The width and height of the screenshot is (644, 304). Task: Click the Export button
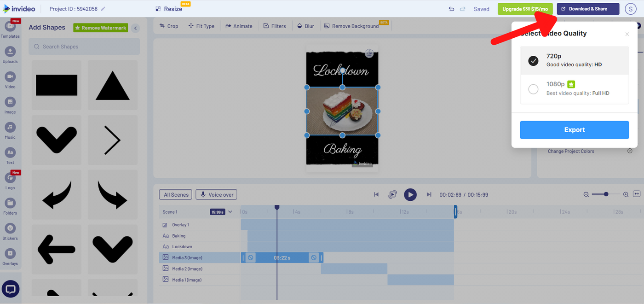point(574,129)
